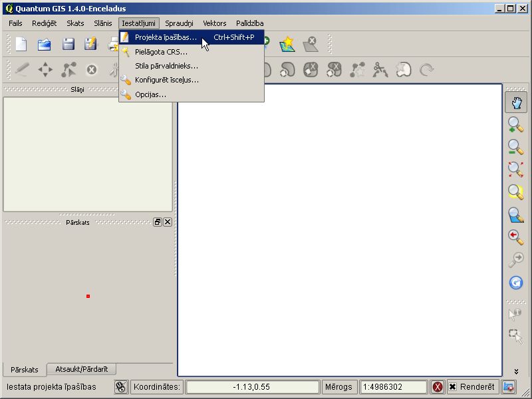
Task: Click the Delete Selected round X icon
Action: click(91, 70)
